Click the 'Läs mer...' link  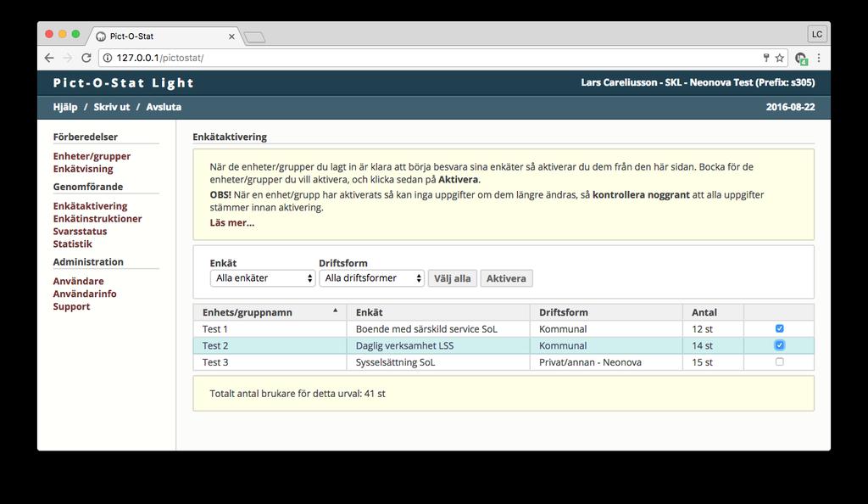pyautogui.click(x=232, y=222)
